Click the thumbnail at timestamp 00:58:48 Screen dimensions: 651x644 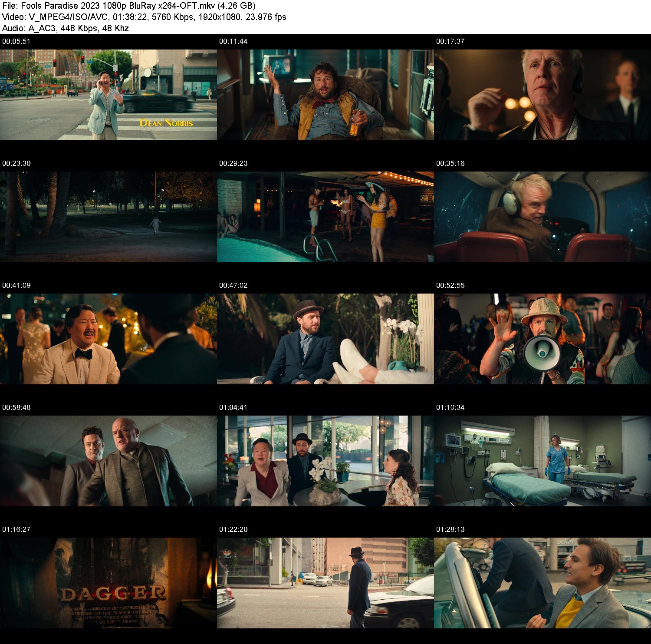[x=108, y=461]
